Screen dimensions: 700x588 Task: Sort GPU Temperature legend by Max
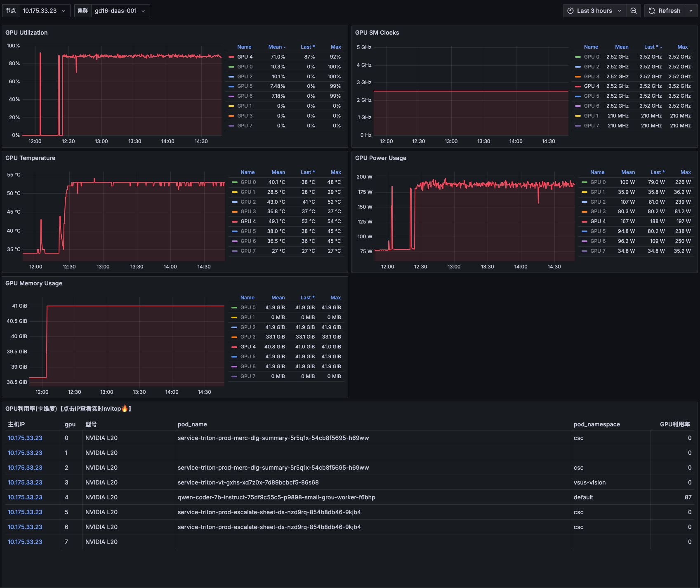pos(336,172)
